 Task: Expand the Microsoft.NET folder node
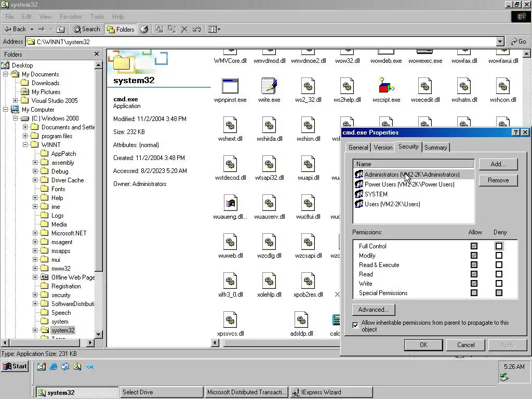click(35, 233)
